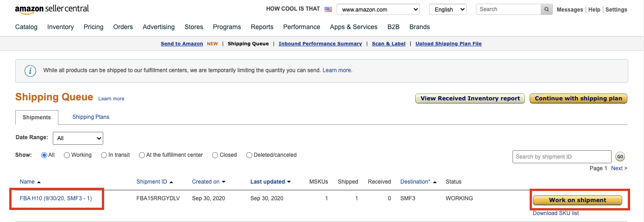Click the search magnifier icon
This screenshot has height=222, width=644.
tap(546, 9)
